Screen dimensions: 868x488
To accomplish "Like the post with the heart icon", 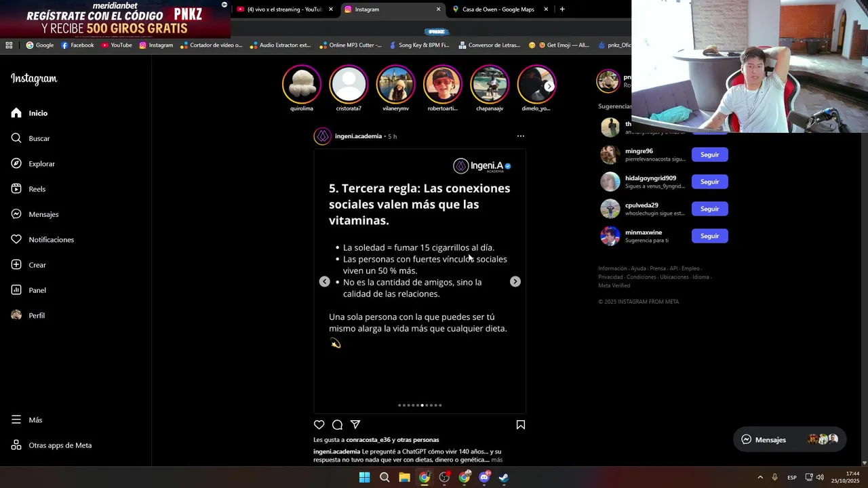I will pos(319,425).
